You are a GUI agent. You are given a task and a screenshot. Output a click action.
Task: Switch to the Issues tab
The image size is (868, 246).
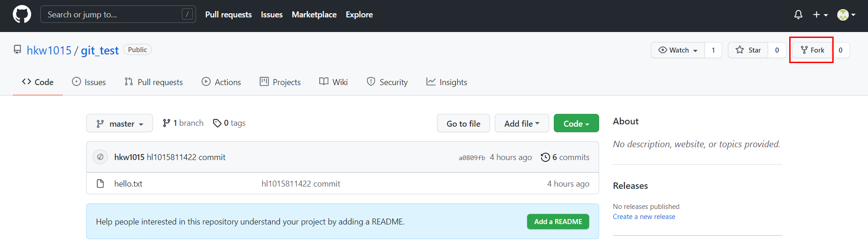[89, 82]
